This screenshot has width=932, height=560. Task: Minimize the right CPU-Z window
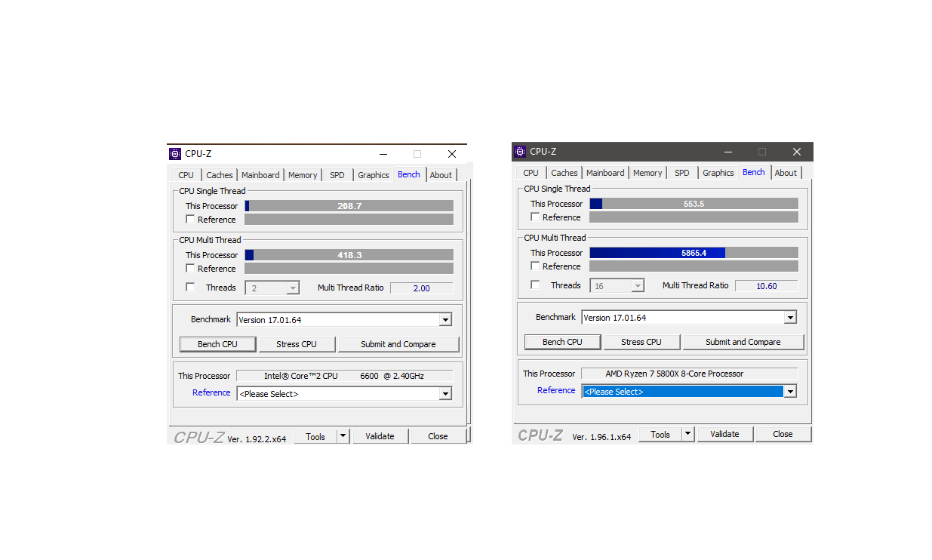[x=727, y=152]
